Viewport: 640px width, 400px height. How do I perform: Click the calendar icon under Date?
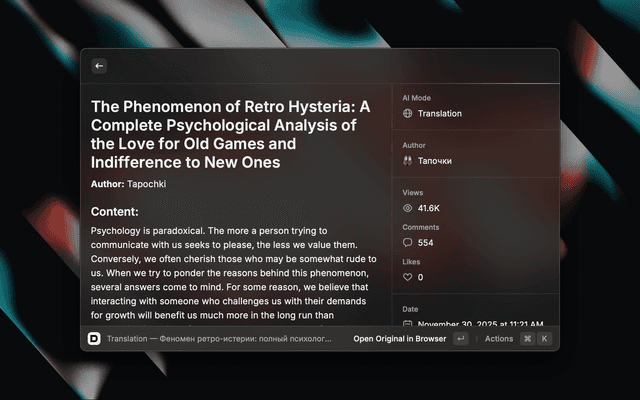[407, 324]
